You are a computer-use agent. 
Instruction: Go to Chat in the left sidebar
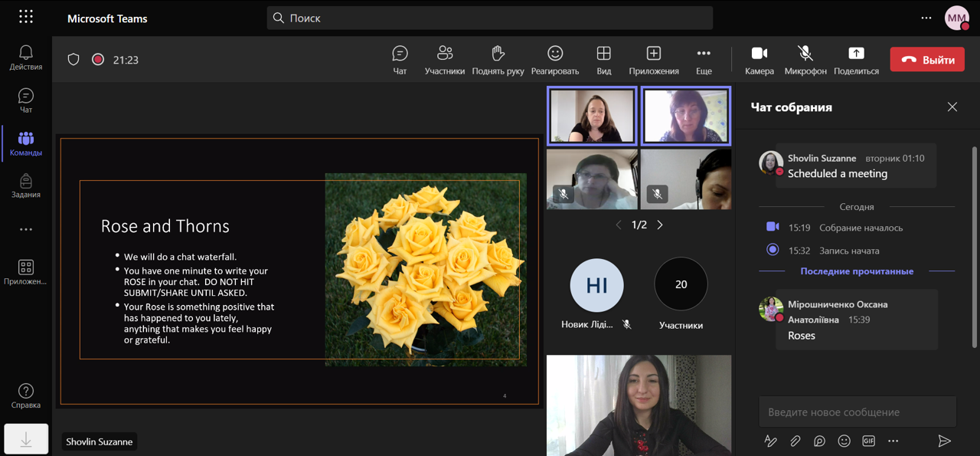tap(26, 100)
